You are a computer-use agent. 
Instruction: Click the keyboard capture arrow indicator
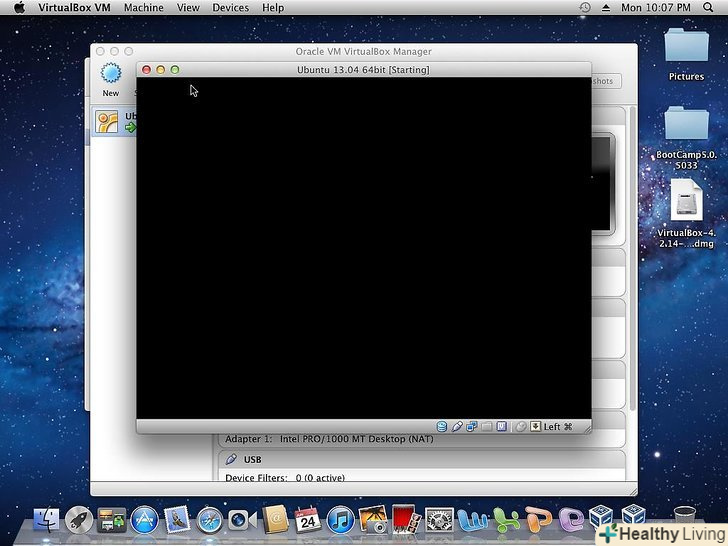[535, 426]
